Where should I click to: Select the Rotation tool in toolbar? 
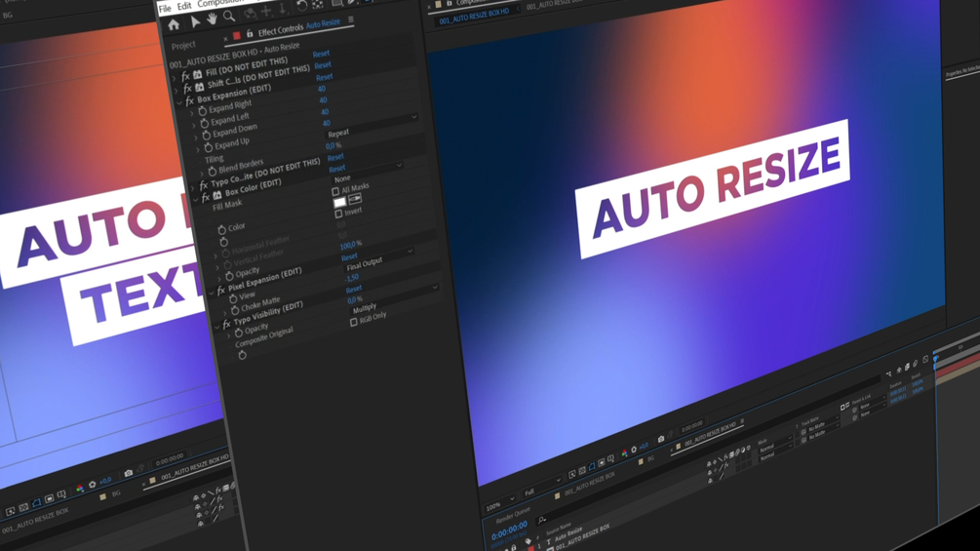(301, 6)
